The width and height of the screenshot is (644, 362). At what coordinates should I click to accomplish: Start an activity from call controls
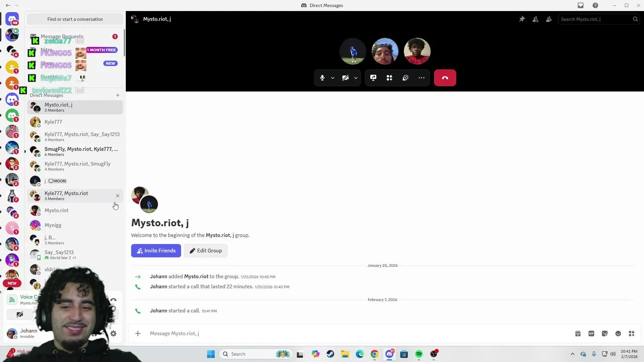click(389, 78)
